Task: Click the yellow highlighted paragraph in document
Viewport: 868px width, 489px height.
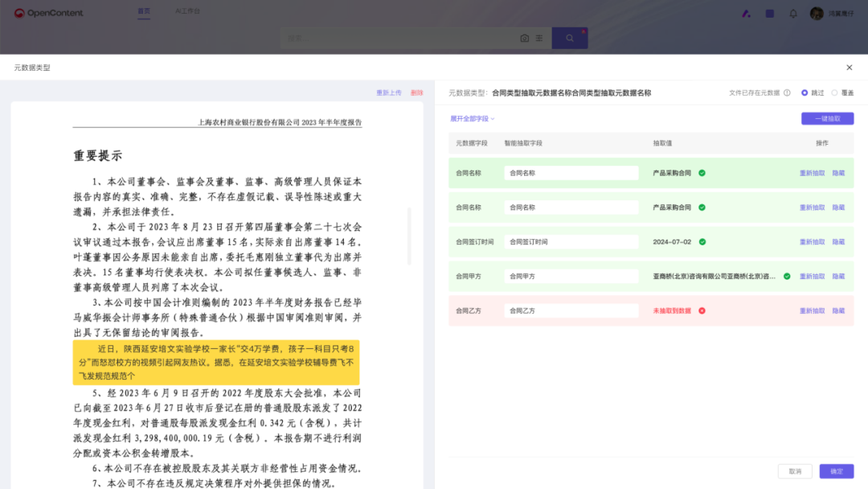Action: tap(216, 362)
